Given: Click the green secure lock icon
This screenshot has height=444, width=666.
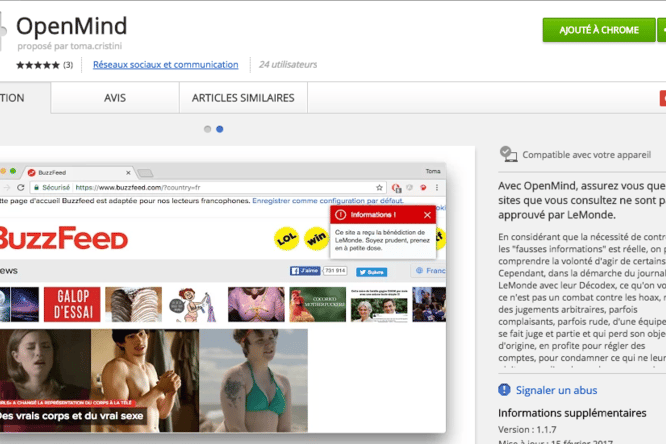Looking at the screenshot, I should point(37,187).
